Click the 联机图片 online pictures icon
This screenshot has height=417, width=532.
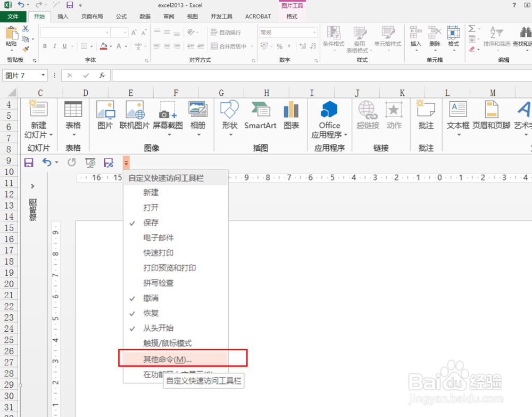coord(135,110)
